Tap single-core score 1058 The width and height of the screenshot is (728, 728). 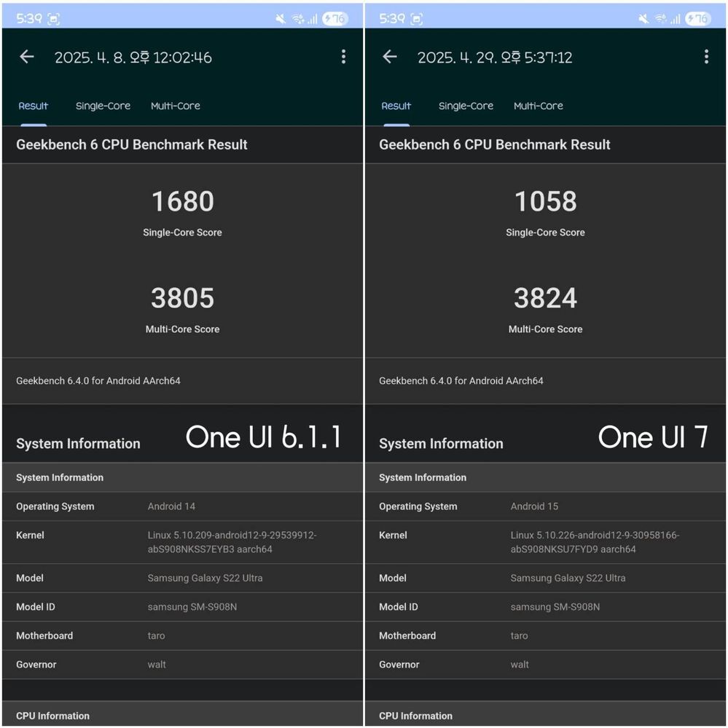click(546, 202)
